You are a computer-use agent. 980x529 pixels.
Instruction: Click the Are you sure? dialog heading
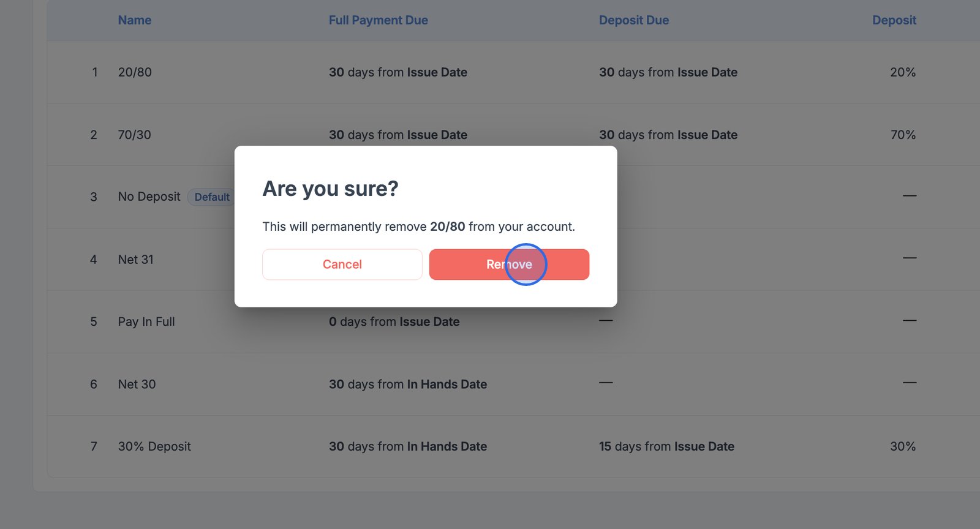pyautogui.click(x=330, y=189)
